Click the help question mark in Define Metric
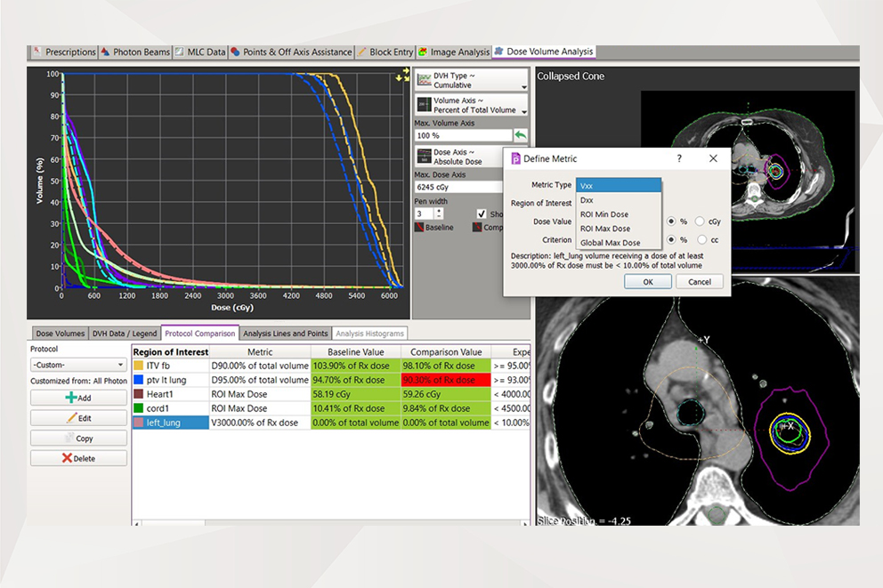This screenshot has height=588, width=883. click(x=679, y=158)
